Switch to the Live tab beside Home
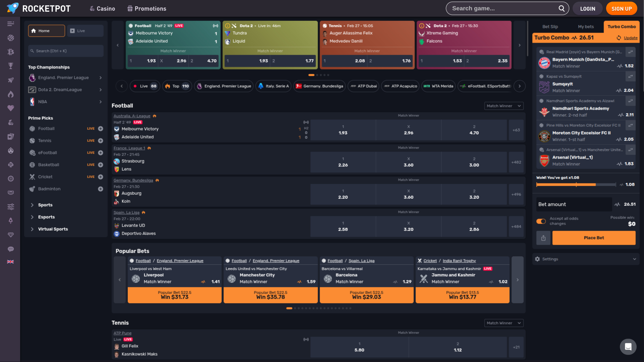Image resolution: width=644 pixels, height=362 pixels. tap(85, 31)
